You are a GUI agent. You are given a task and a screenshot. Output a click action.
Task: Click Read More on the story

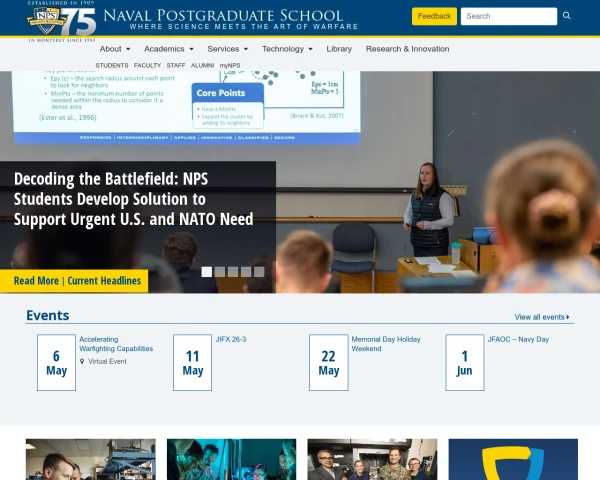tap(36, 281)
